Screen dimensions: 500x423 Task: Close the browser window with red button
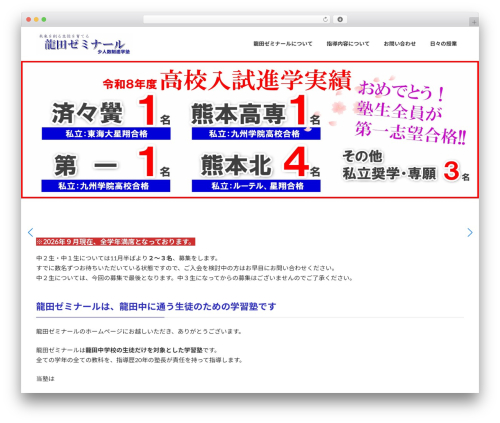click(x=29, y=19)
